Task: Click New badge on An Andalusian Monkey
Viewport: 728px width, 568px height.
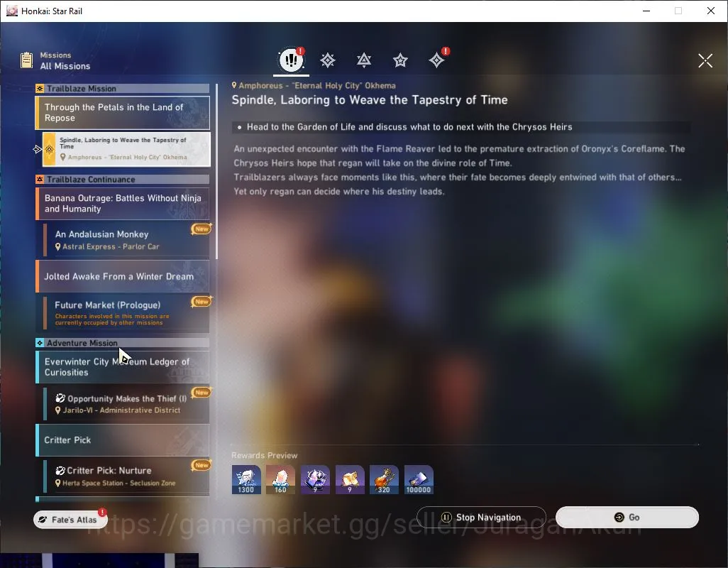Action: 202,229
